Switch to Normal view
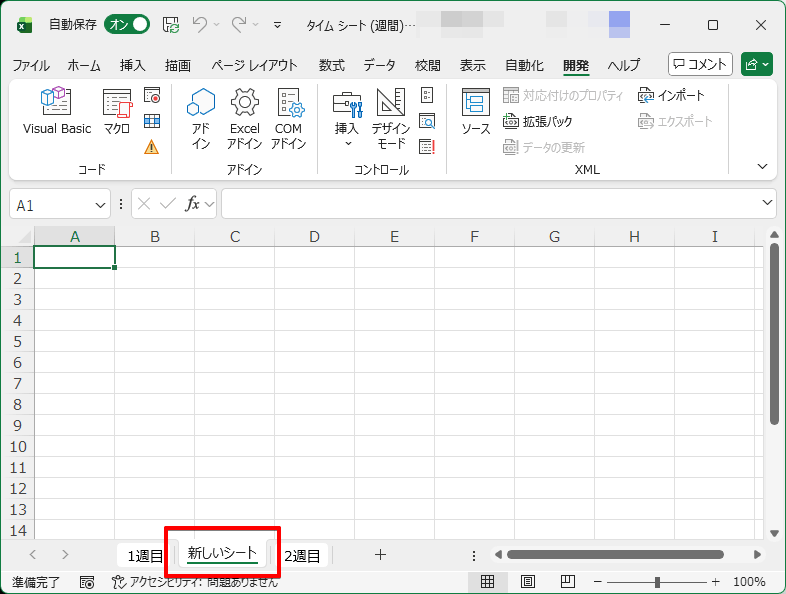The image size is (786, 594). [x=487, y=581]
